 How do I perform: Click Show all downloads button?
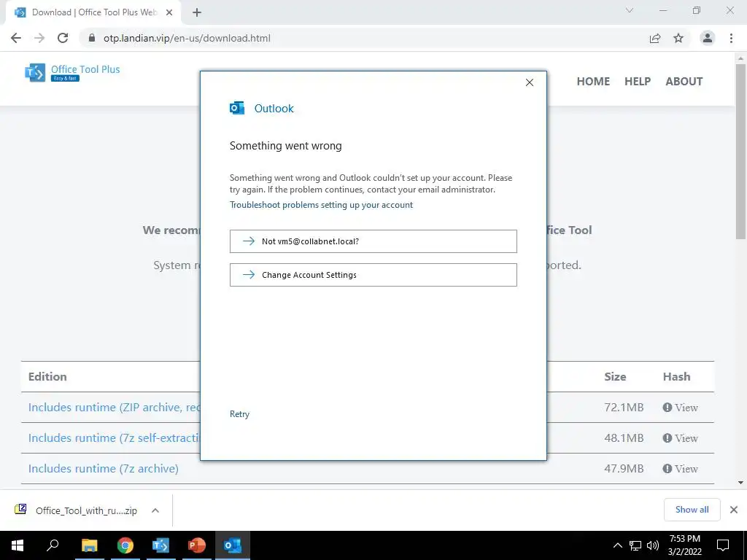(x=692, y=510)
